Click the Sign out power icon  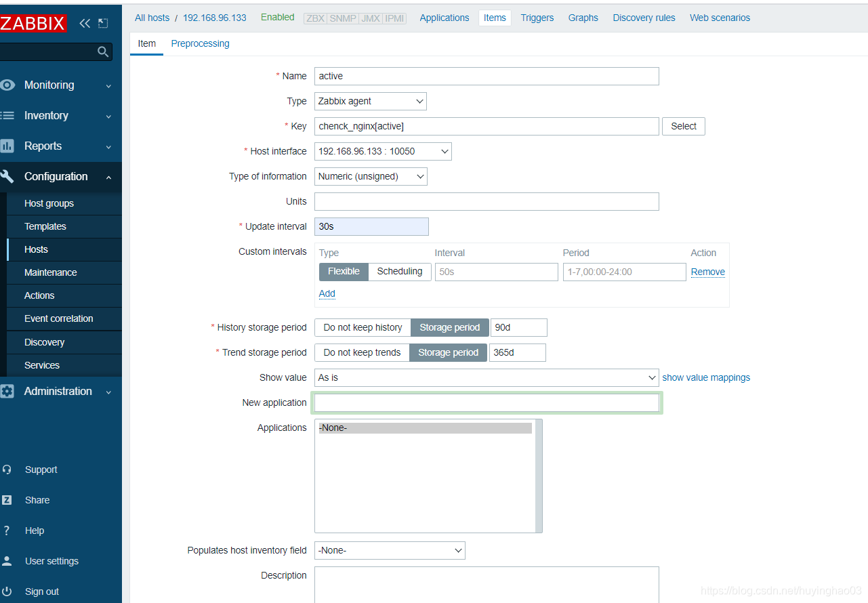click(x=7, y=591)
